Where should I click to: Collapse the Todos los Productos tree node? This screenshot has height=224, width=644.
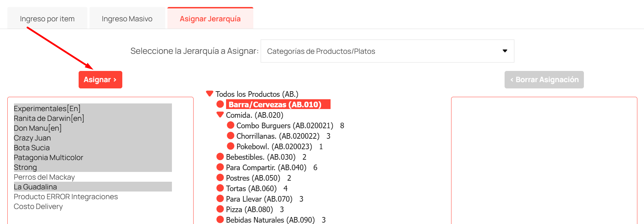click(210, 93)
